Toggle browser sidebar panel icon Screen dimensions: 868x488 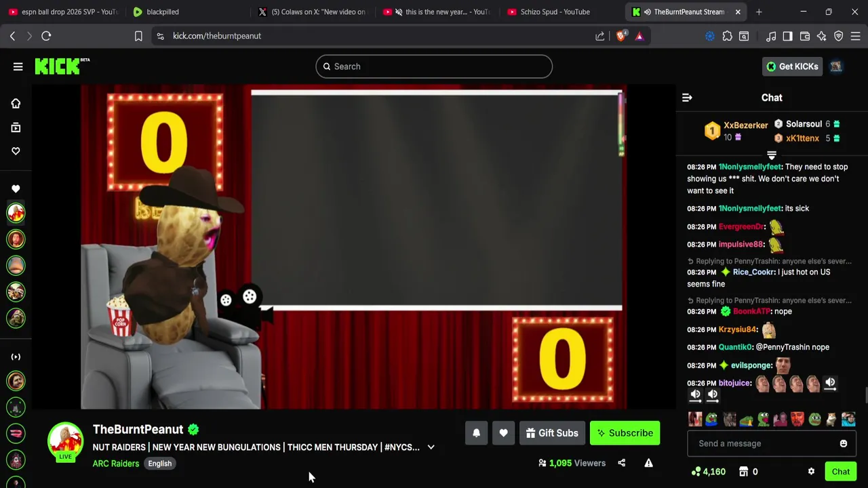(x=787, y=36)
